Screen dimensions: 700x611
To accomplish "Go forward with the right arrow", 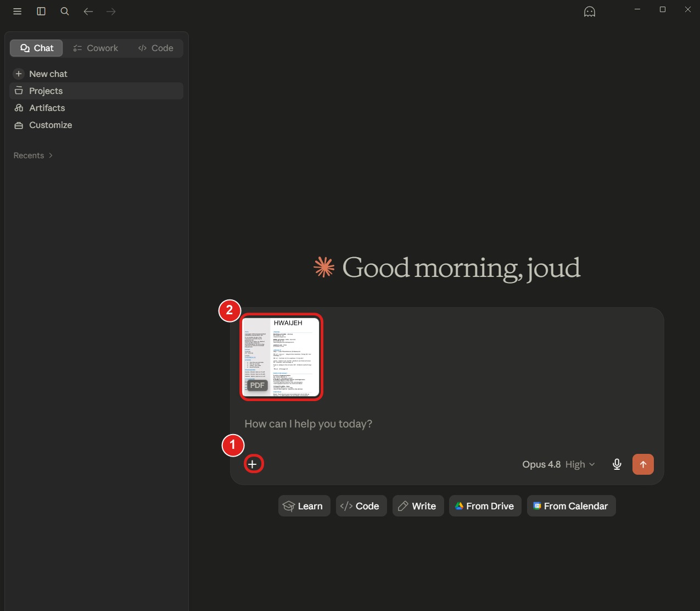I will click(111, 11).
